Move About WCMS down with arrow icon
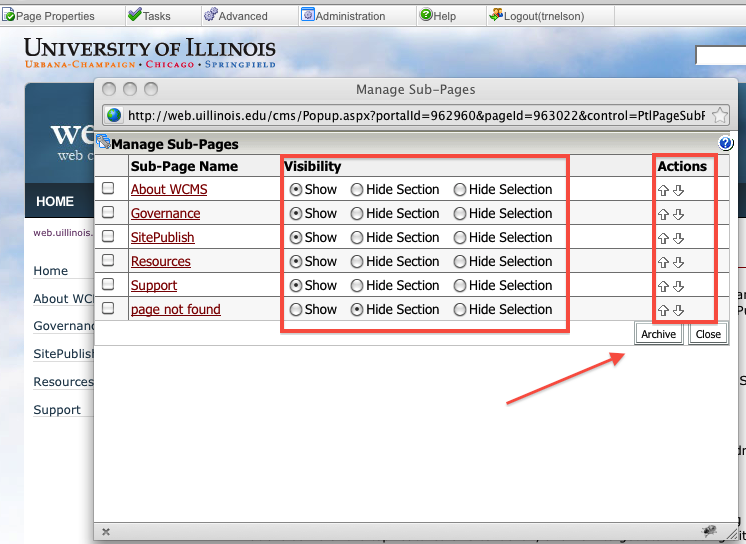This screenshot has height=544, width=746. point(678,191)
